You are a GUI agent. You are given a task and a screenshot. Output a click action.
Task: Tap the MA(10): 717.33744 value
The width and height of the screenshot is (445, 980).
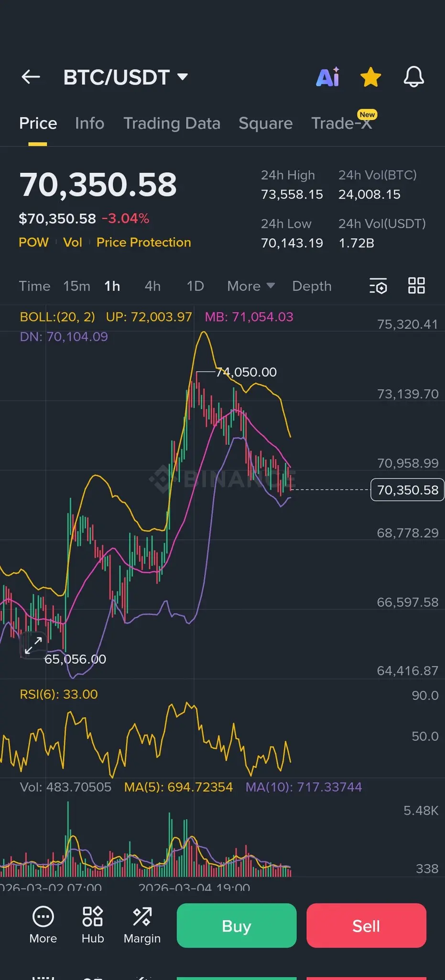click(304, 787)
